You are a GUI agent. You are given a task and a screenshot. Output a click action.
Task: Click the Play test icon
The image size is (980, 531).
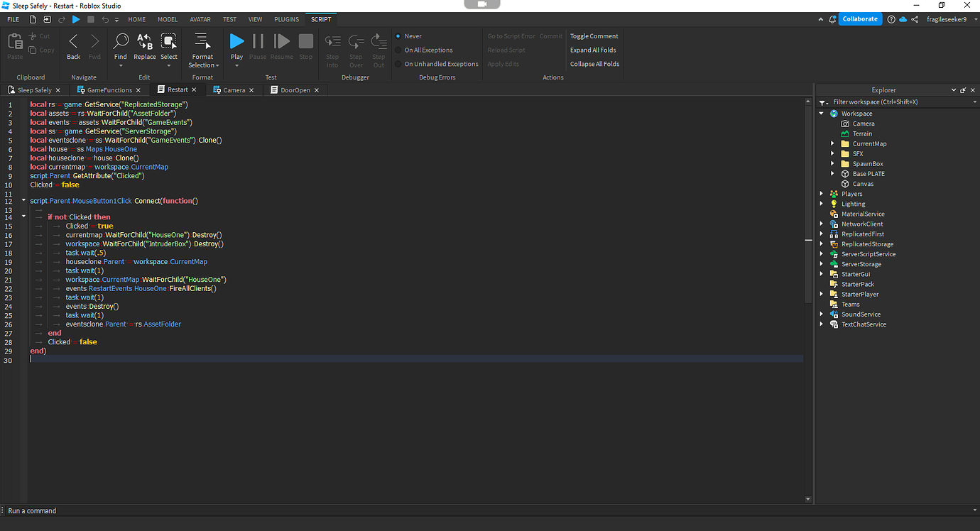[x=236, y=43]
